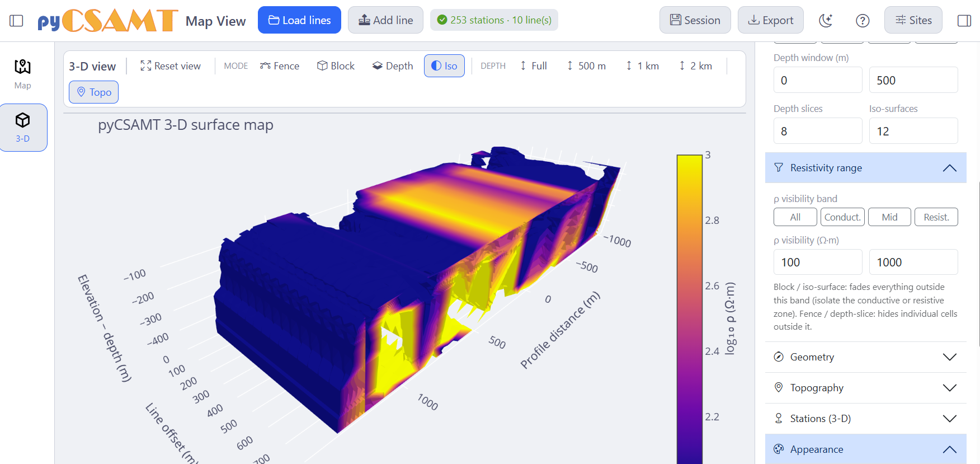Expand the Topography section
This screenshot has width=980, height=464.
[x=865, y=388]
